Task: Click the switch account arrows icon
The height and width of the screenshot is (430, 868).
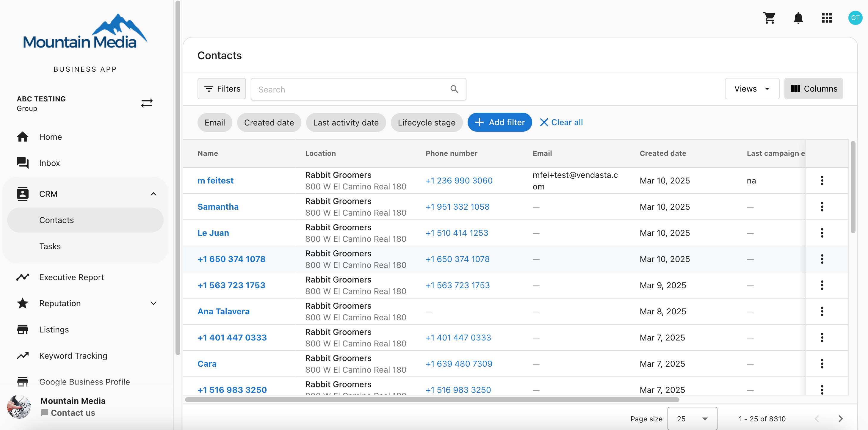Action: click(x=147, y=103)
